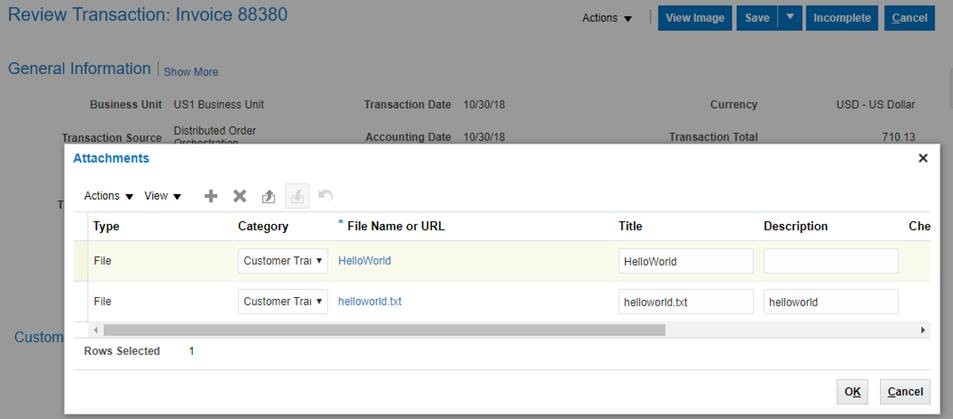The height and width of the screenshot is (419, 953).
Task: Open Category dropdown for HelloWorld row
Action: click(x=283, y=261)
